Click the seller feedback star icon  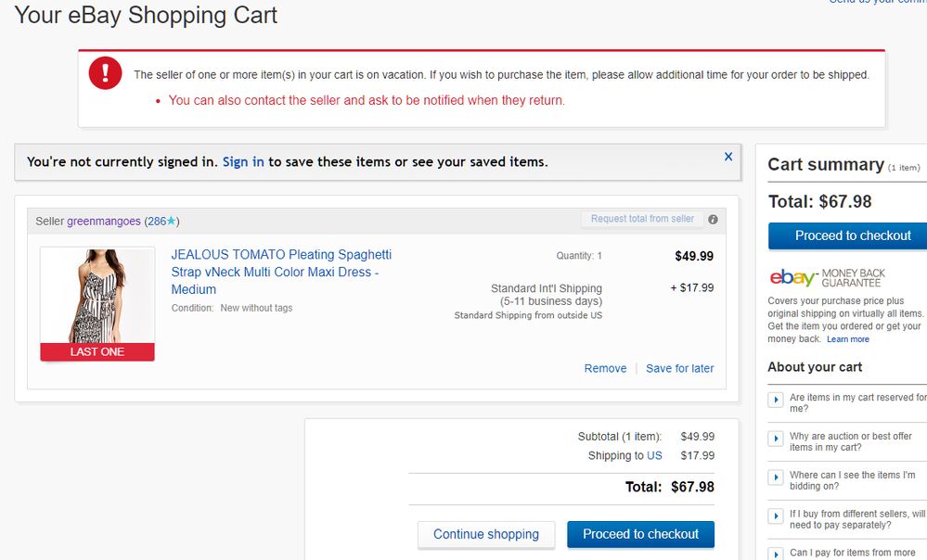pos(171,222)
